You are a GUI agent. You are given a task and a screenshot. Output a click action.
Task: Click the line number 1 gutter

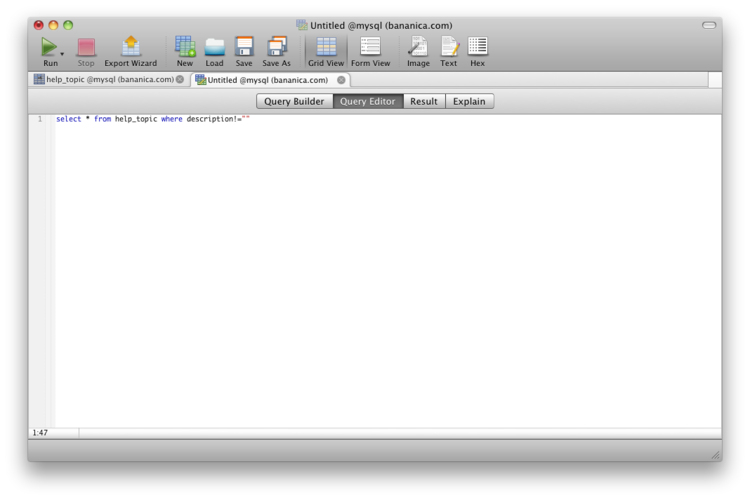(40, 119)
